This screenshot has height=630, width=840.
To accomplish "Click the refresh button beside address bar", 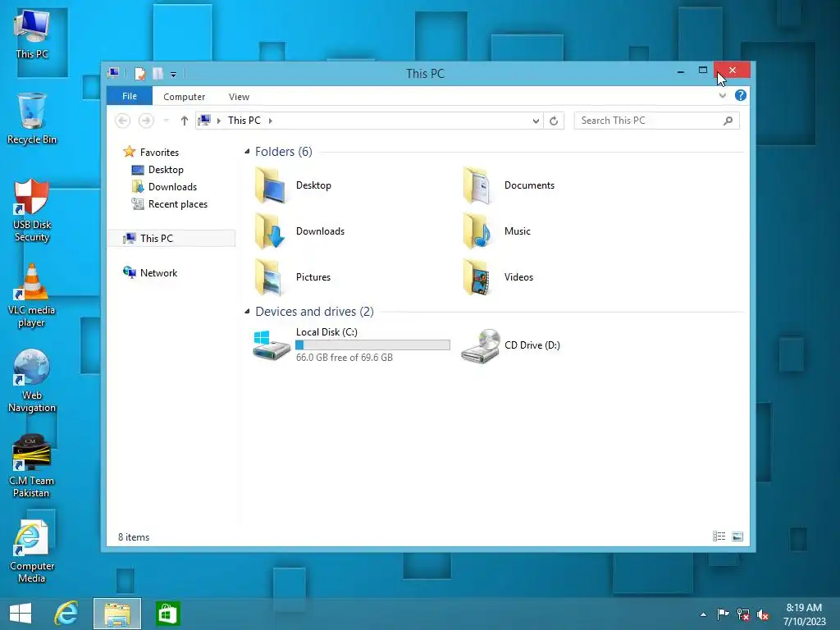I will [554, 121].
